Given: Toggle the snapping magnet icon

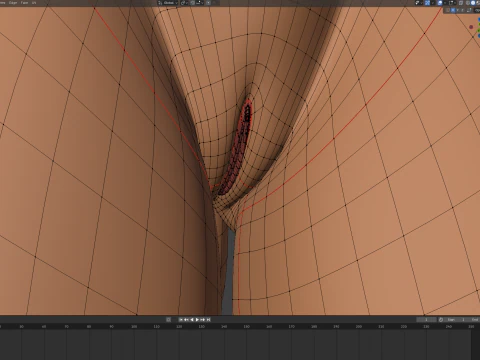Looking at the screenshot, I should 193,3.
